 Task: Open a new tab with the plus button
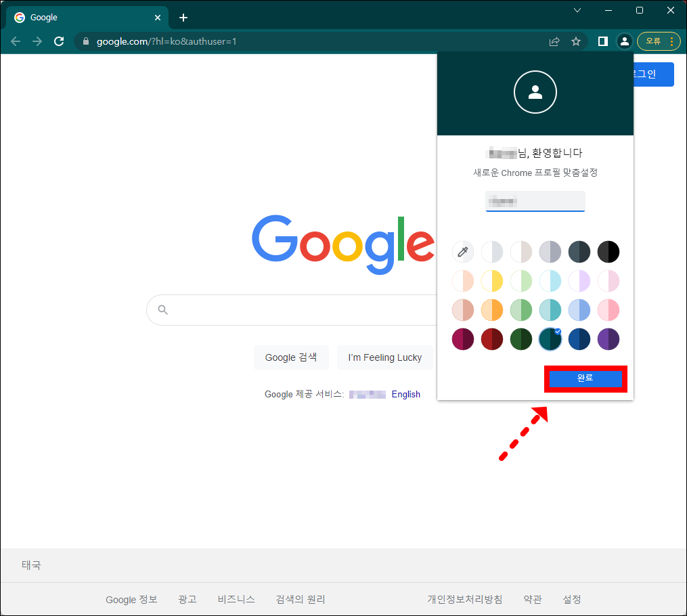pyautogui.click(x=183, y=18)
